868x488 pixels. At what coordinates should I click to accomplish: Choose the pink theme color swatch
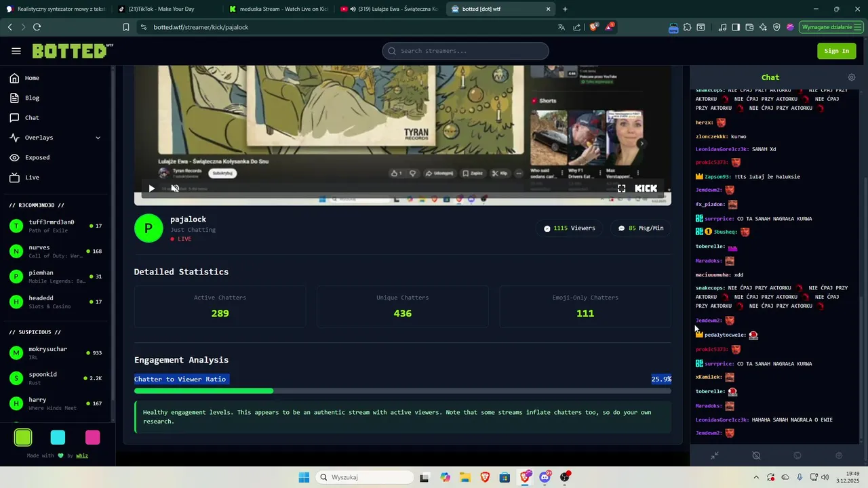coord(92,437)
